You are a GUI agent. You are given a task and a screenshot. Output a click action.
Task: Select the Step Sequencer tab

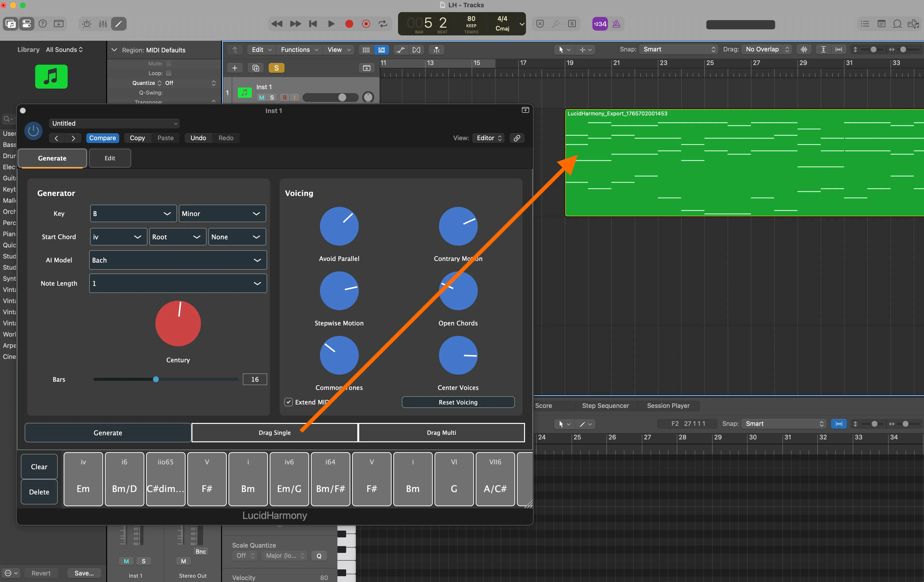click(605, 405)
